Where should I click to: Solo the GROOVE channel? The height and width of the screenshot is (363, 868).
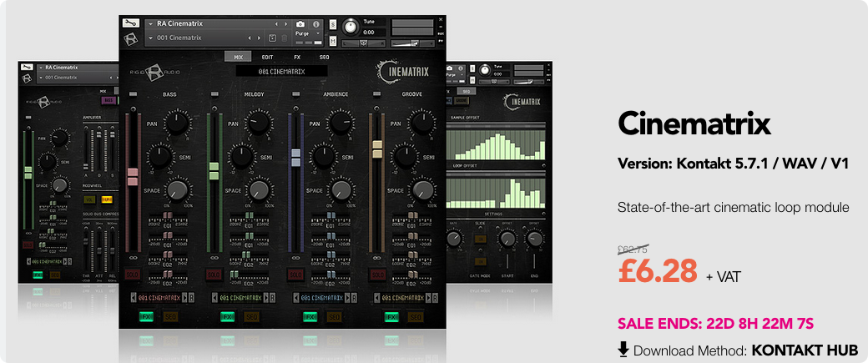(x=377, y=275)
